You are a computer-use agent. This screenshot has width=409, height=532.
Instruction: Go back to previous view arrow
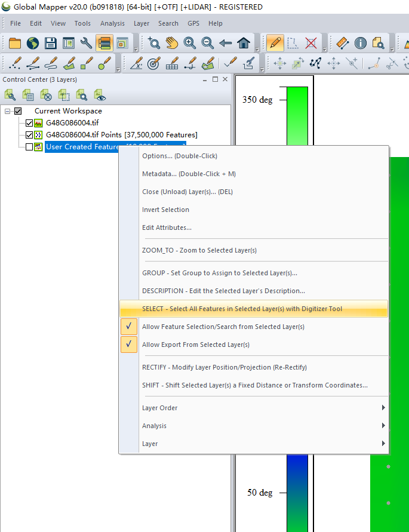[x=225, y=43]
